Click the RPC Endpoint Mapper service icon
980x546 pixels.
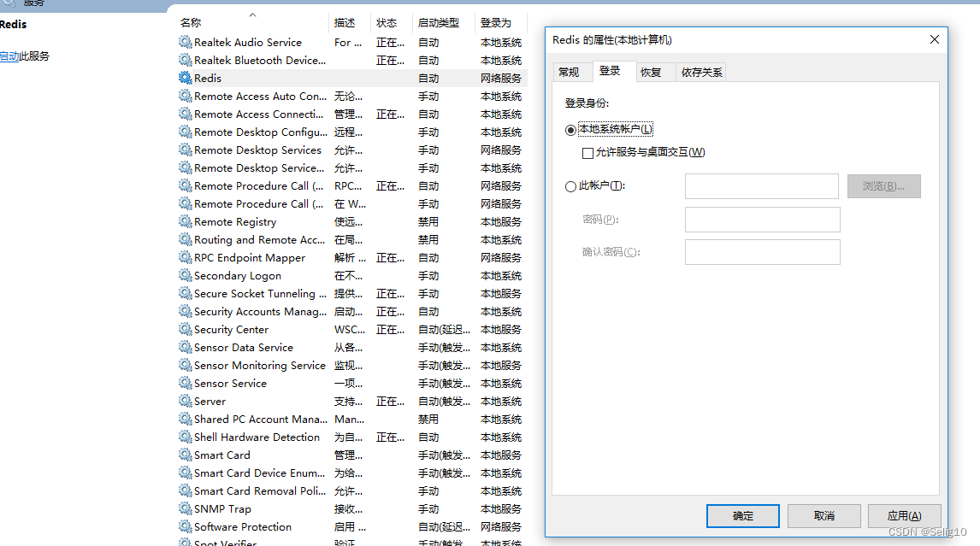tap(185, 257)
